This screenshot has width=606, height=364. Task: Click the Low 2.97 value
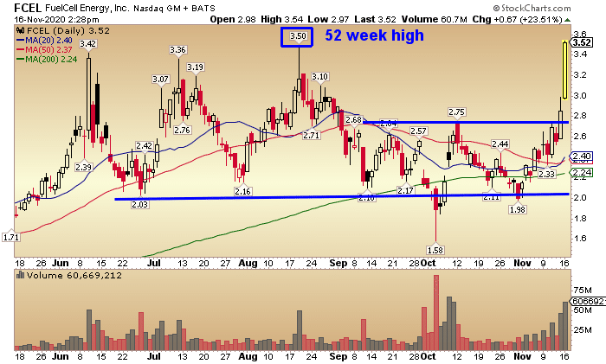coord(328,19)
